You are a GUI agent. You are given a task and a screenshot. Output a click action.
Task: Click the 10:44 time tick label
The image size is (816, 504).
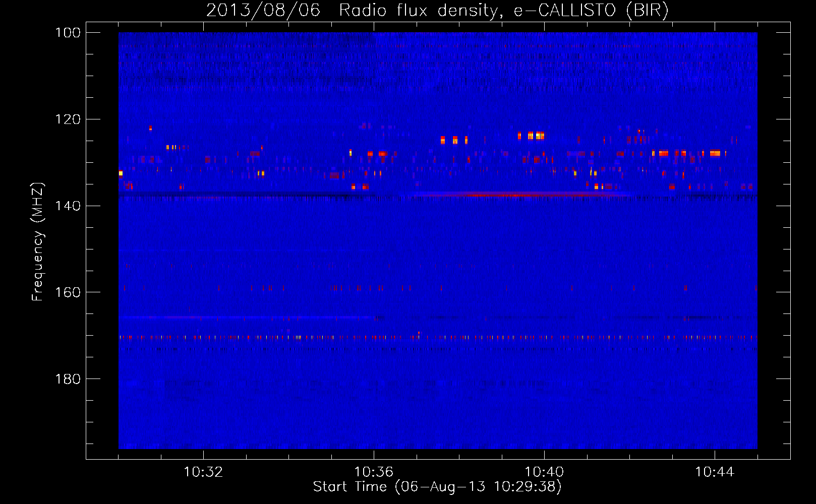pyautogui.click(x=715, y=472)
